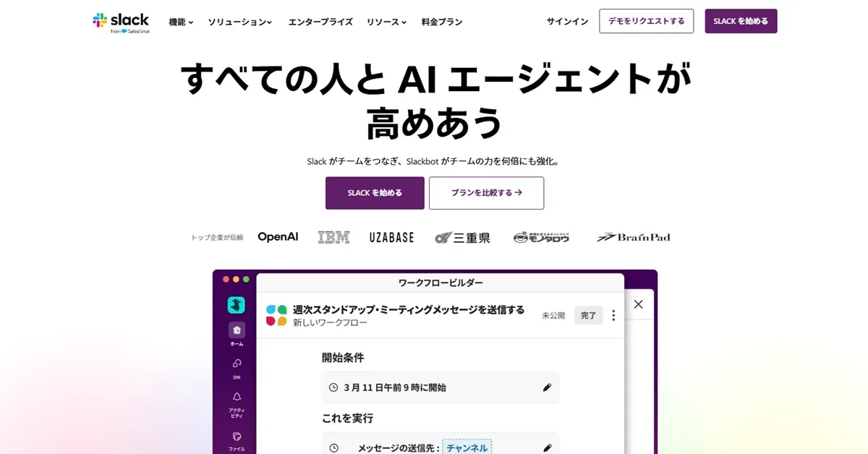Viewport: 868px width, 454px height.
Task: Click the UZABASE logo
Action: (391, 237)
